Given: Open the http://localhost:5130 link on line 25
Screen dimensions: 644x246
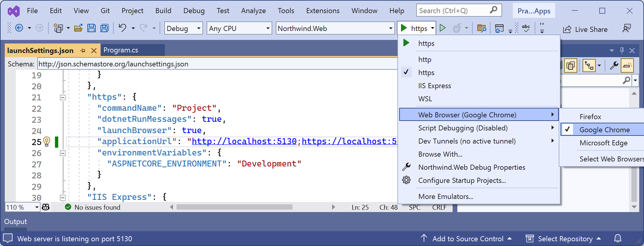Looking at the screenshot, I should tap(244, 141).
